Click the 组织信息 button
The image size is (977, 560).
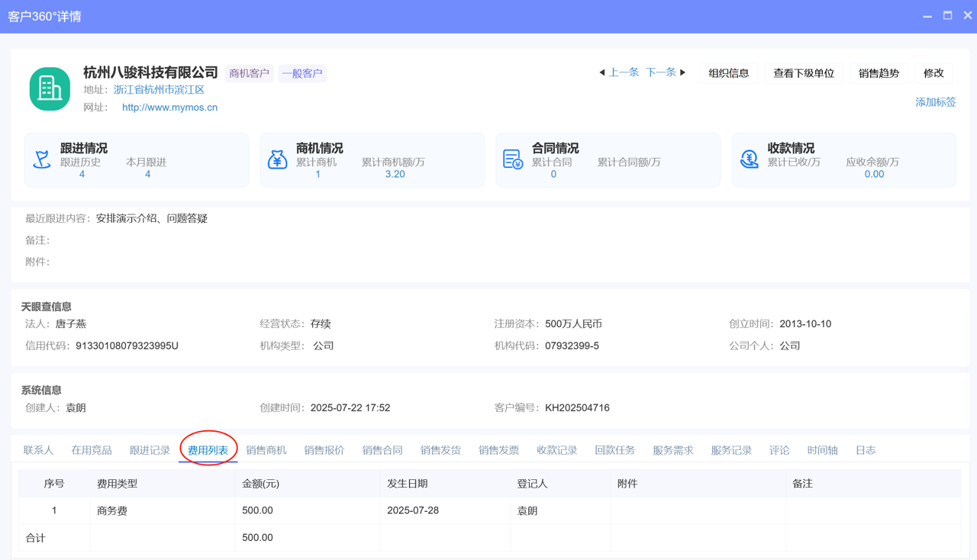(x=728, y=73)
